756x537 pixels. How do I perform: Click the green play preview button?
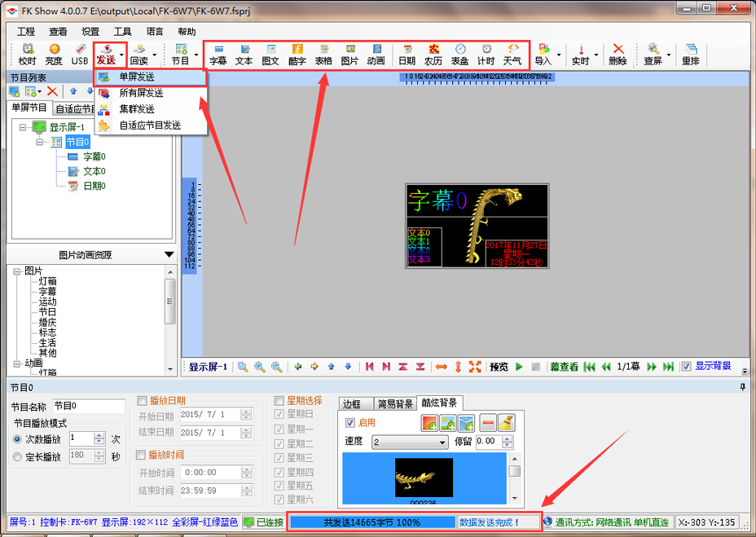click(519, 367)
